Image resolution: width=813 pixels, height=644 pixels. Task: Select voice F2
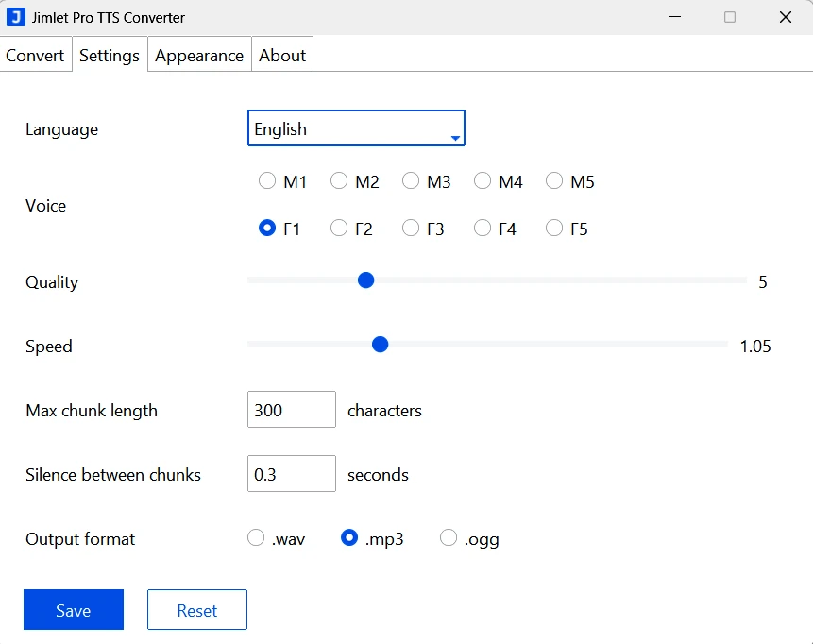339,228
